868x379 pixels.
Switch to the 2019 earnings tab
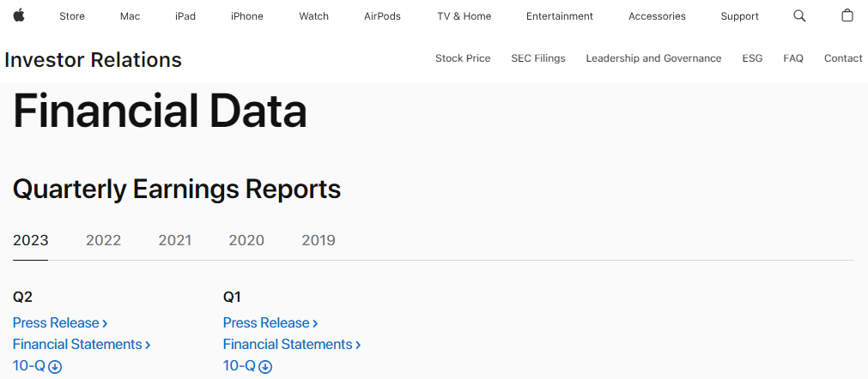pyautogui.click(x=319, y=240)
